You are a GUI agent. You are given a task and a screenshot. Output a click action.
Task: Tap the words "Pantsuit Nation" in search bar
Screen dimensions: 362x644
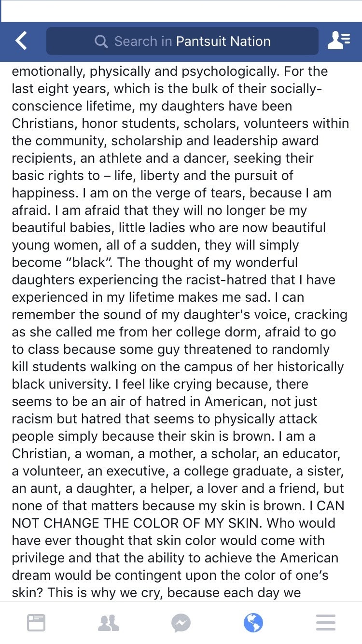223,42
